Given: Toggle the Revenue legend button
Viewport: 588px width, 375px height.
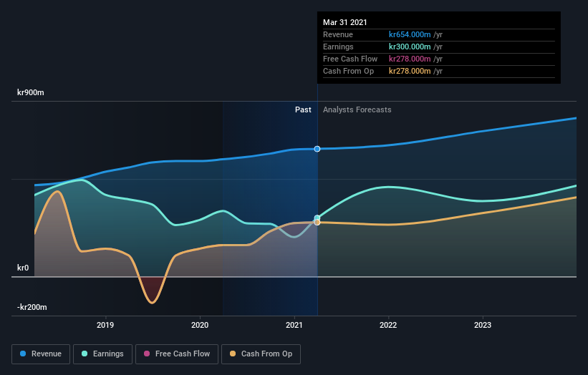Looking at the screenshot, I should click(41, 354).
